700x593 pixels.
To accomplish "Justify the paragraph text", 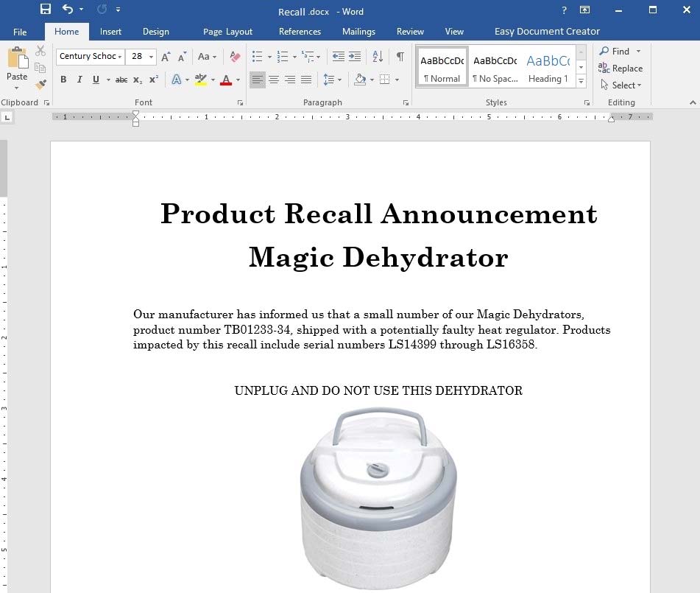I will pyautogui.click(x=306, y=80).
